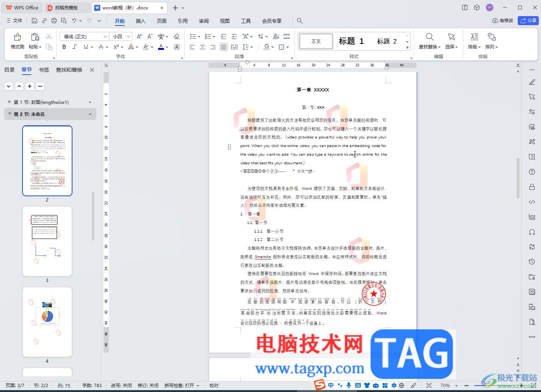
Task: Click the code brackets icon in right sidebar
Action: coord(532,202)
